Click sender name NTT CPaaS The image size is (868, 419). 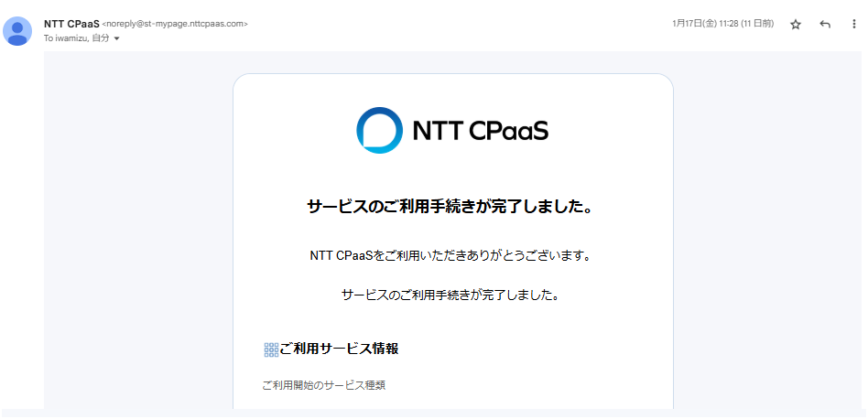(x=71, y=24)
